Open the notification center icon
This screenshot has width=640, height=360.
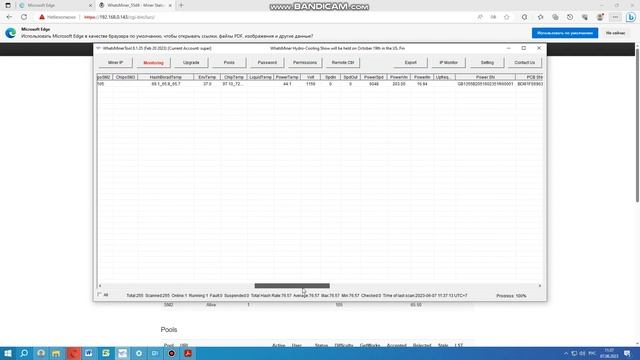[627, 353]
